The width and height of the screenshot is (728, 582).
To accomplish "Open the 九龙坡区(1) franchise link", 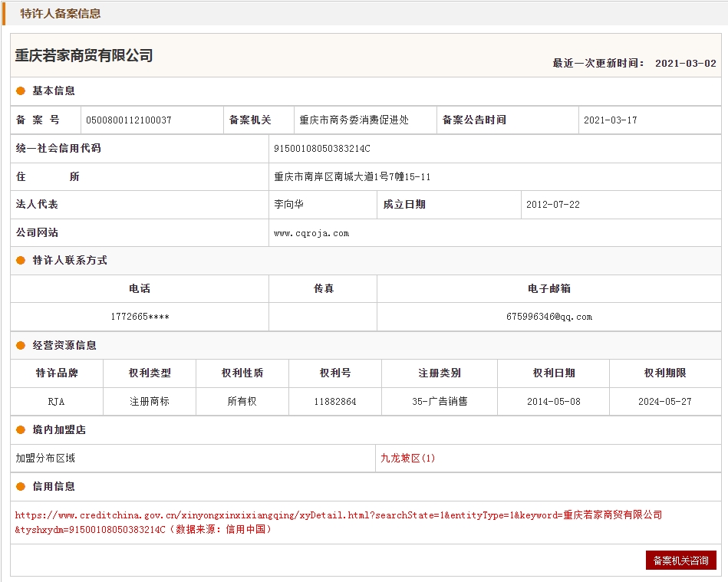I will pos(407,459).
